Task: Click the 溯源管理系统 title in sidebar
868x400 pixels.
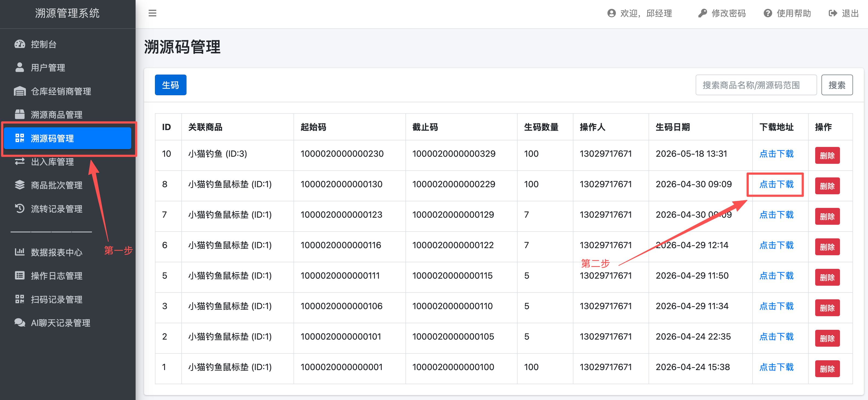Action: 68,13
